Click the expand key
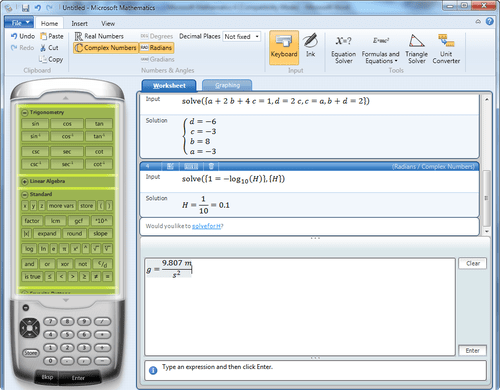500x390 pixels. pos(47,233)
